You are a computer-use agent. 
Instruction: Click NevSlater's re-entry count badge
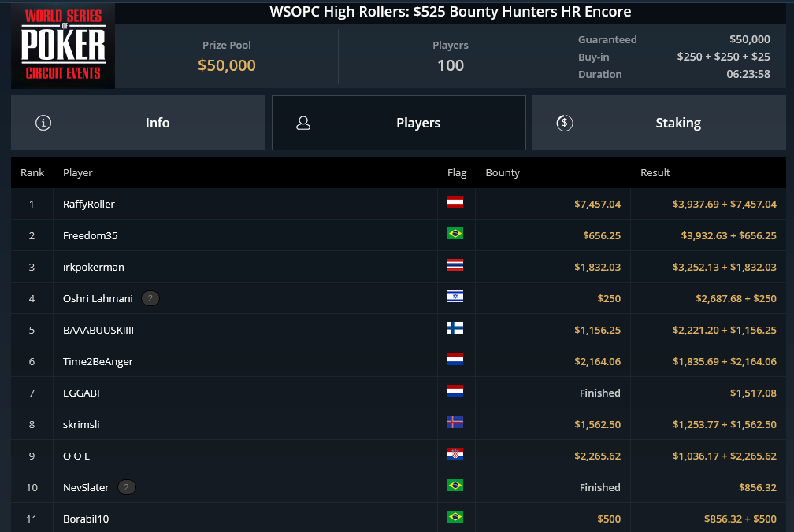126,487
